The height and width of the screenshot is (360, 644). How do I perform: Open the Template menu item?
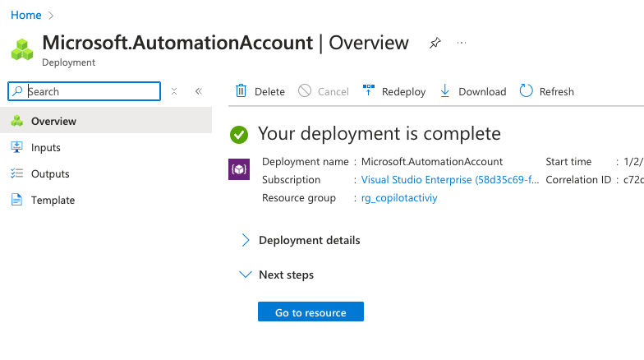(53, 200)
